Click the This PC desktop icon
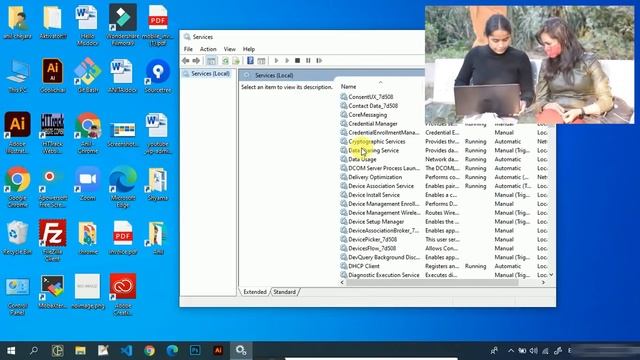This screenshot has height=360, width=640. coord(17,76)
